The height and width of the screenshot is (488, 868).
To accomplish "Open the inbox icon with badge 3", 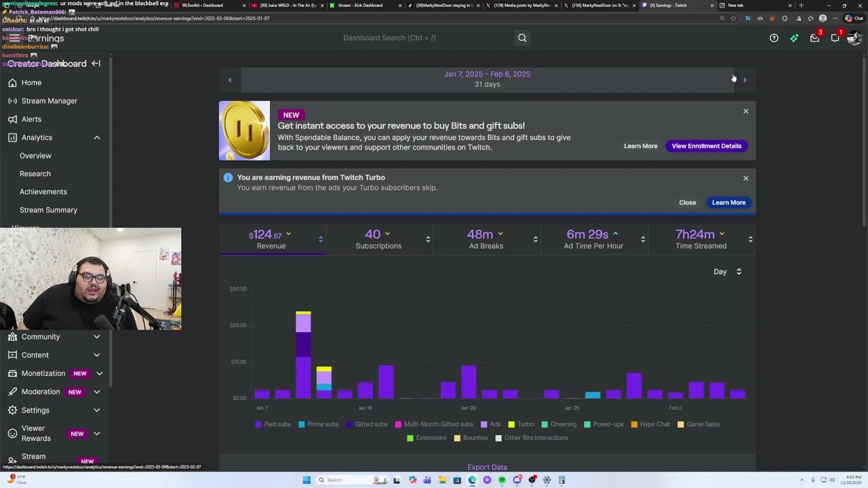I will (x=814, y=38).
